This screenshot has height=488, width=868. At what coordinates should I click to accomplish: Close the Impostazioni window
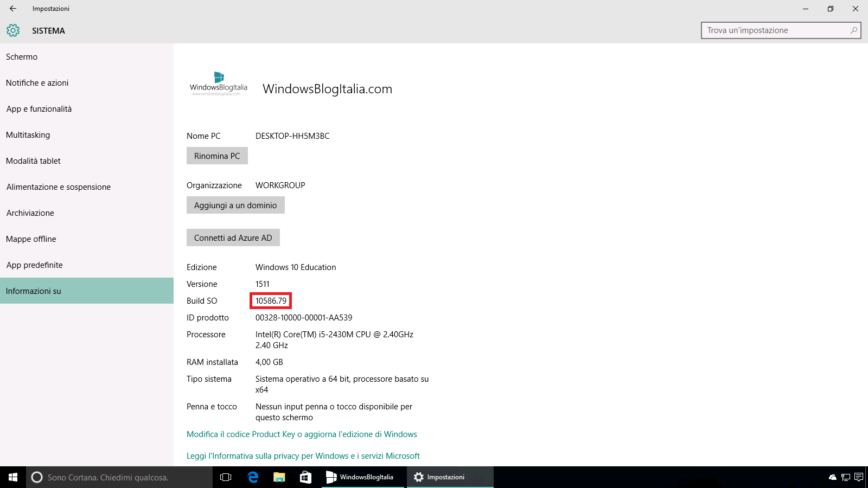[856, 9]
